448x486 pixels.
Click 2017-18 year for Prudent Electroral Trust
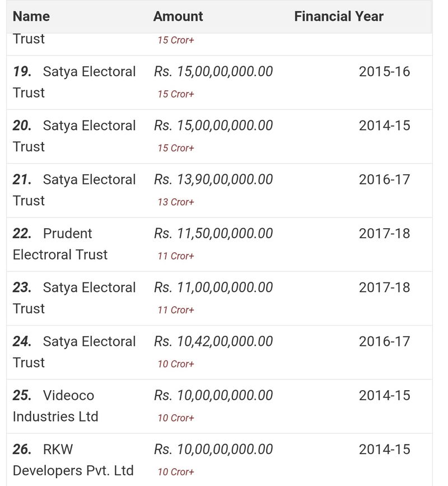[384, 233]
